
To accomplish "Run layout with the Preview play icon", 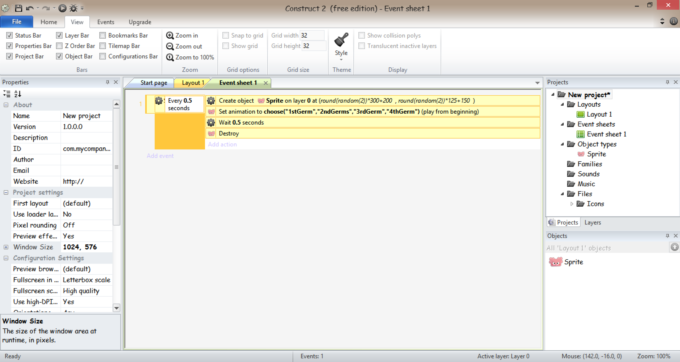I will point(62,8).
